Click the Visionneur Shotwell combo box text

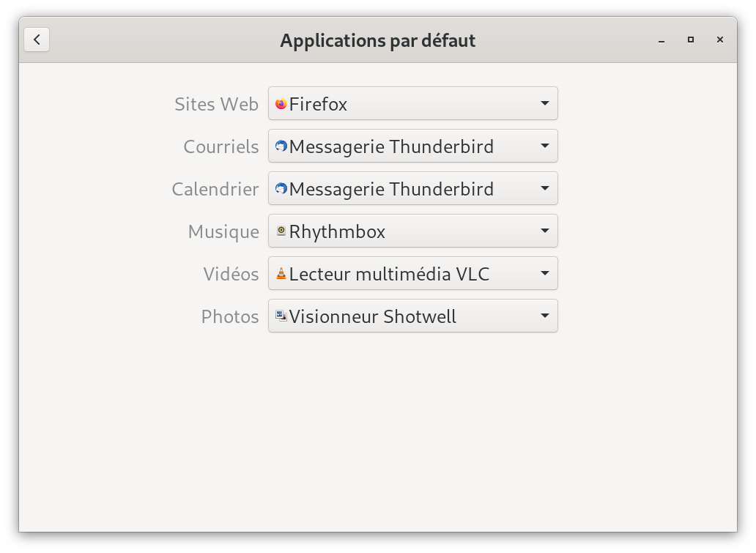(372, 316)
